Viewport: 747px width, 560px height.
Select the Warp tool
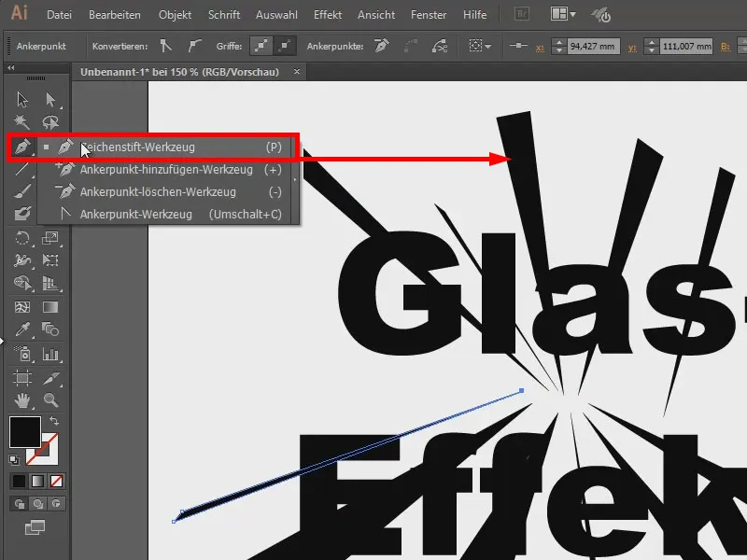pos(21,260)
